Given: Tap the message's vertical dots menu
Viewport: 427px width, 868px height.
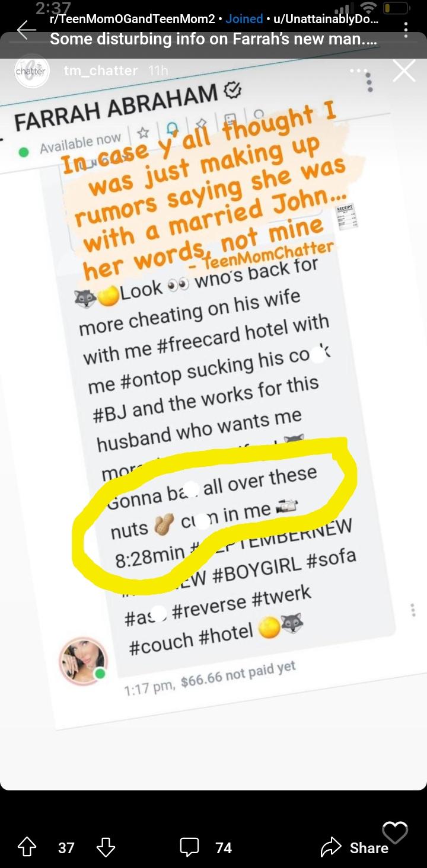Looking at the screenshot, I should click(413, 610).
